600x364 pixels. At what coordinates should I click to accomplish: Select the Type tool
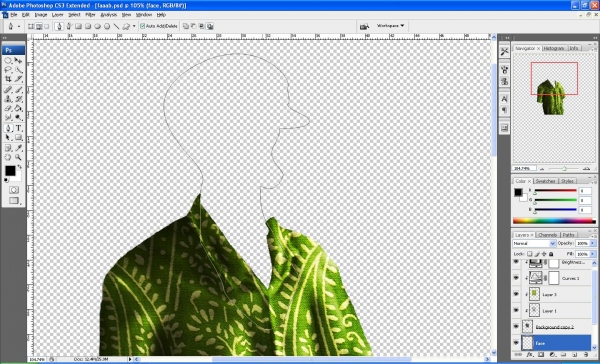coord(18,128)
